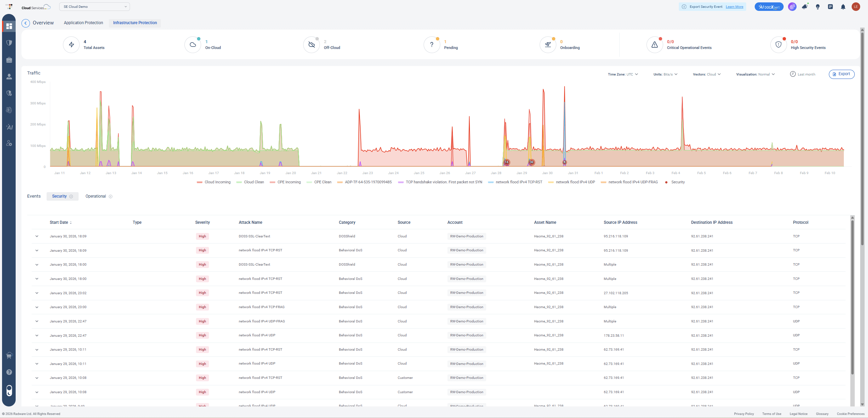Expand the January 30 DOSS-SSL-ClearText event row

(37, 236)
